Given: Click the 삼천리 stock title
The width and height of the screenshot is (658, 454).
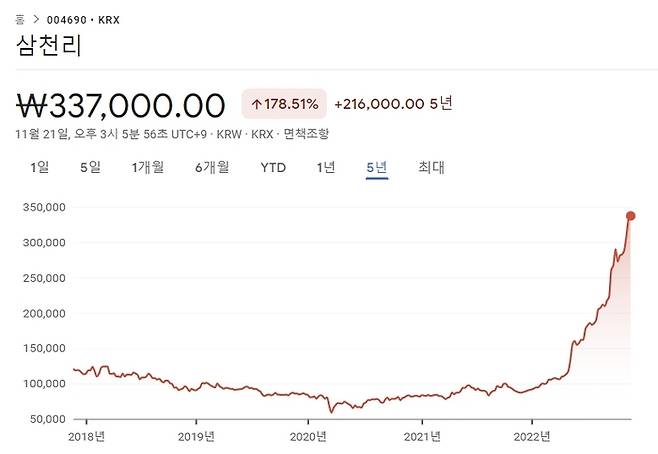Looking at the screenshot, I should pyautogui.click(x=50, y=45).
